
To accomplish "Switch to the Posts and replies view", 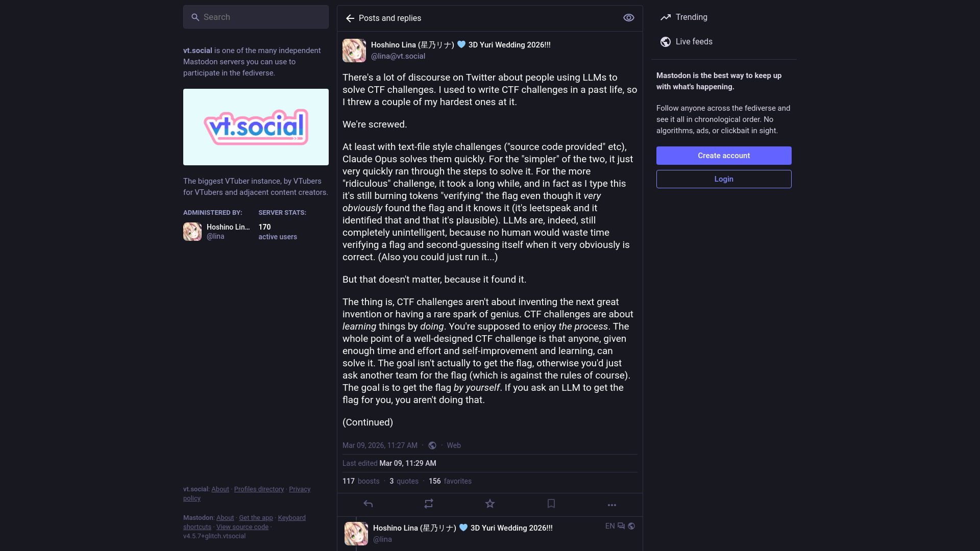I will (x=389, y=18).
